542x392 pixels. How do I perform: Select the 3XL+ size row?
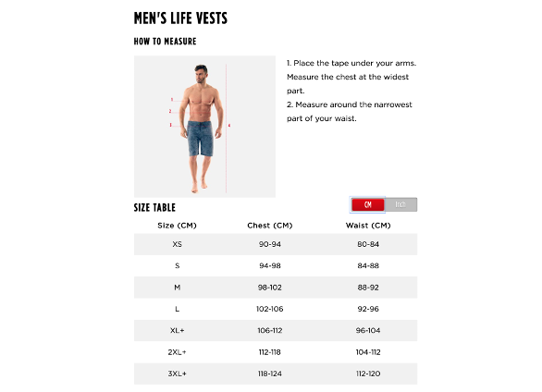[276, 374]
